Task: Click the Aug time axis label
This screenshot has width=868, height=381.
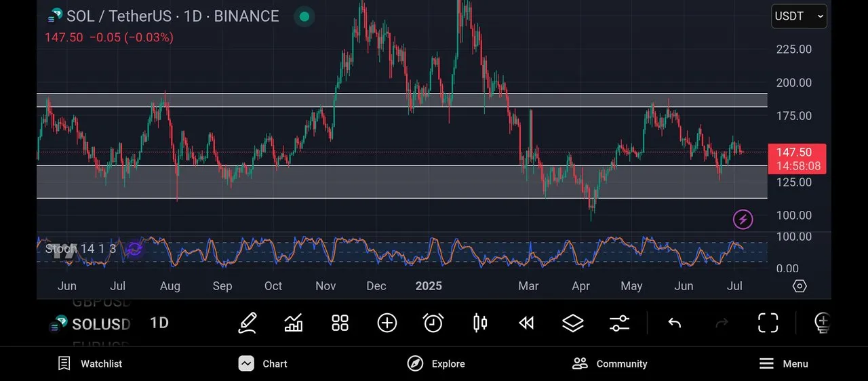Action: pyautogui.click(x=170, y=286)
